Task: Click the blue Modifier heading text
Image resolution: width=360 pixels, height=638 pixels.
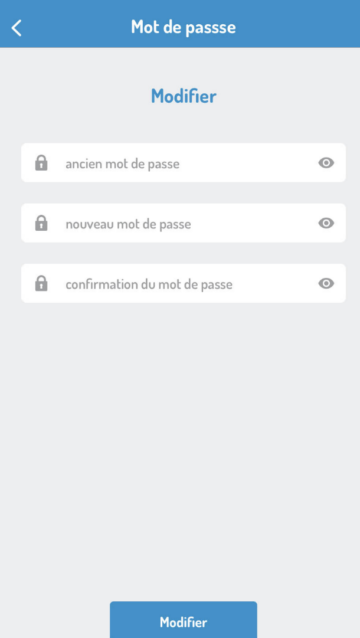Action: coord(183,96)
